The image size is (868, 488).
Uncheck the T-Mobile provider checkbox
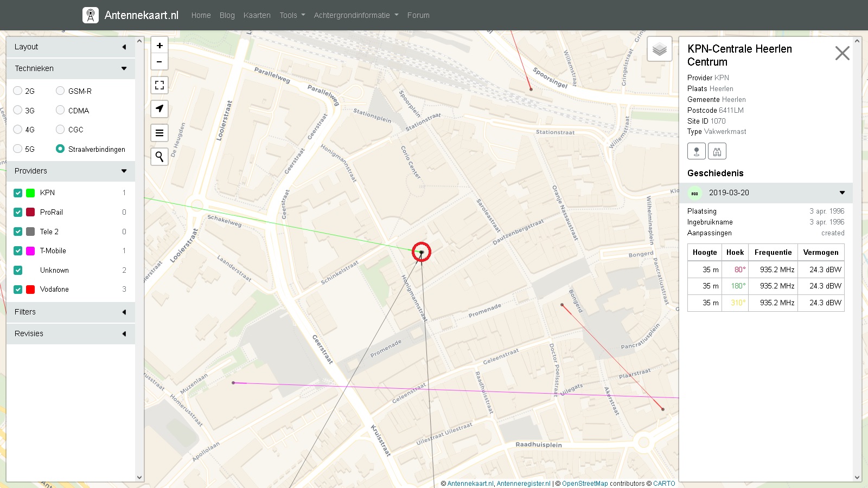(18, 251)
